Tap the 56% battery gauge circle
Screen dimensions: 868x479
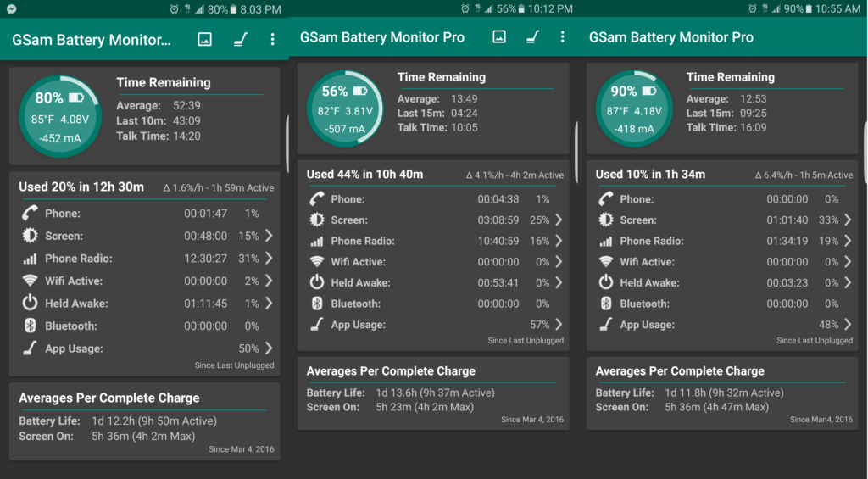click(345, 109)
